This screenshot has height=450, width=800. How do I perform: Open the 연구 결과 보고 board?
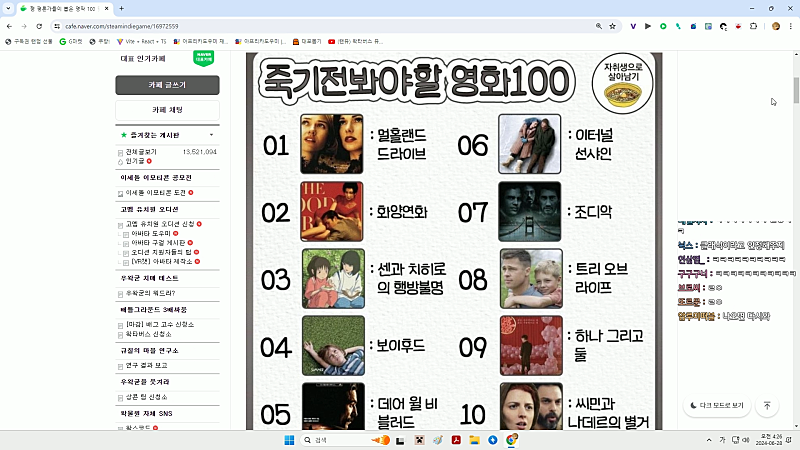pyautogui.click(x=146, y=366)
